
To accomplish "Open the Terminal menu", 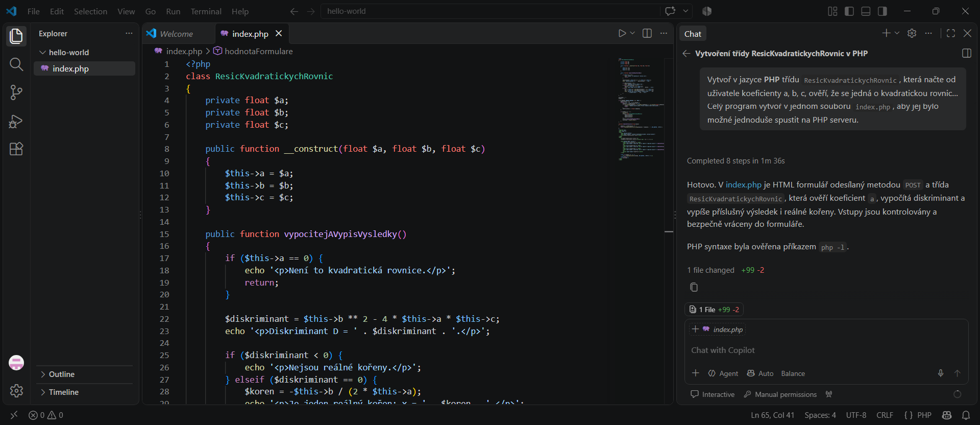I will click(x=206, y=11).
